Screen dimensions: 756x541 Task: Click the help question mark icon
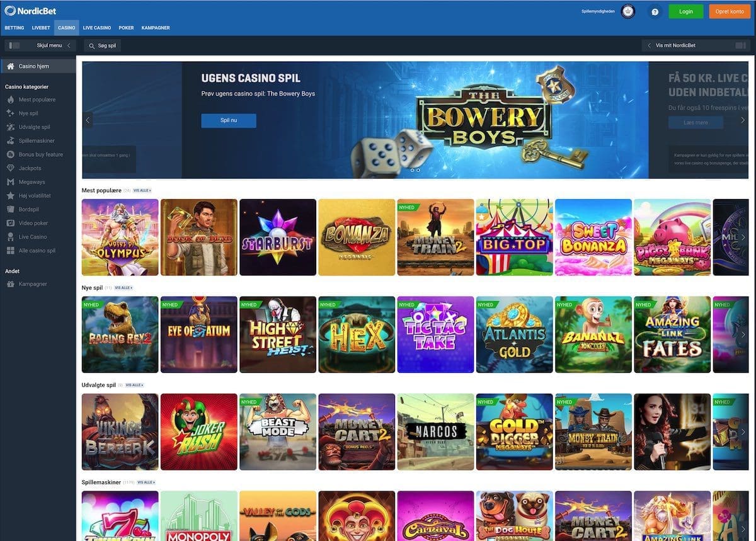click(x=655, y=11)
